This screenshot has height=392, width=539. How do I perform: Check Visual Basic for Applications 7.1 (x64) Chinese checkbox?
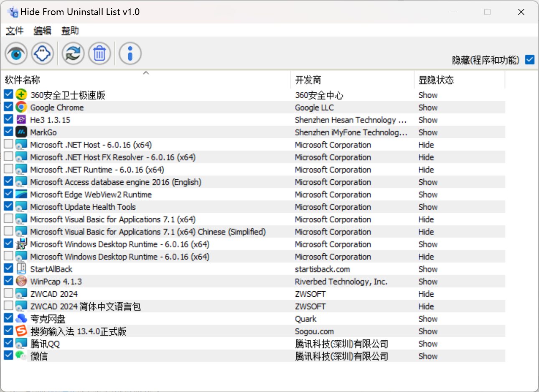tap(8, 231)
